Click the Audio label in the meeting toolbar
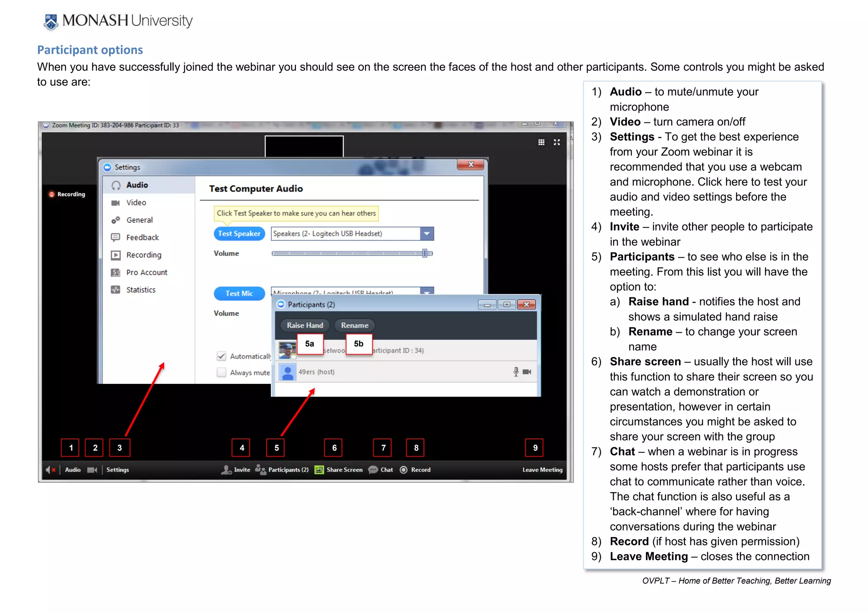 tap(72, 470)
